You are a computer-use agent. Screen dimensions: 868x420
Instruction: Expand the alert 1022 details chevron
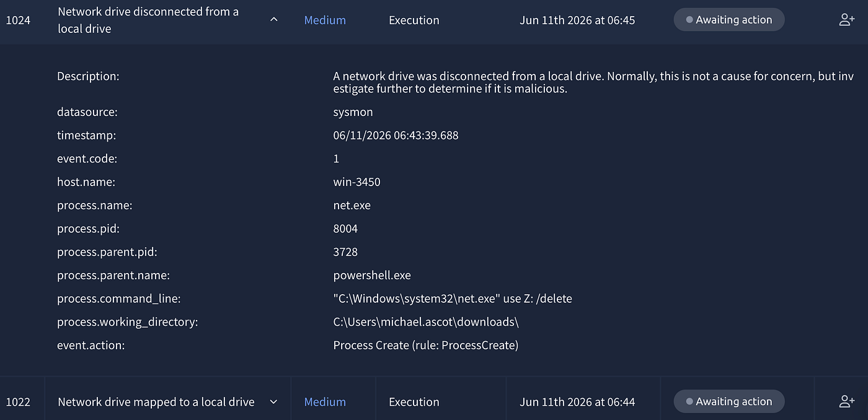point(274,402)
